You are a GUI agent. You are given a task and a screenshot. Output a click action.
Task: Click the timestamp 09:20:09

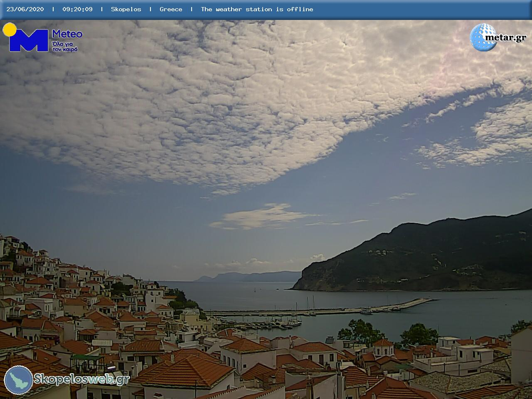point(77,9)
